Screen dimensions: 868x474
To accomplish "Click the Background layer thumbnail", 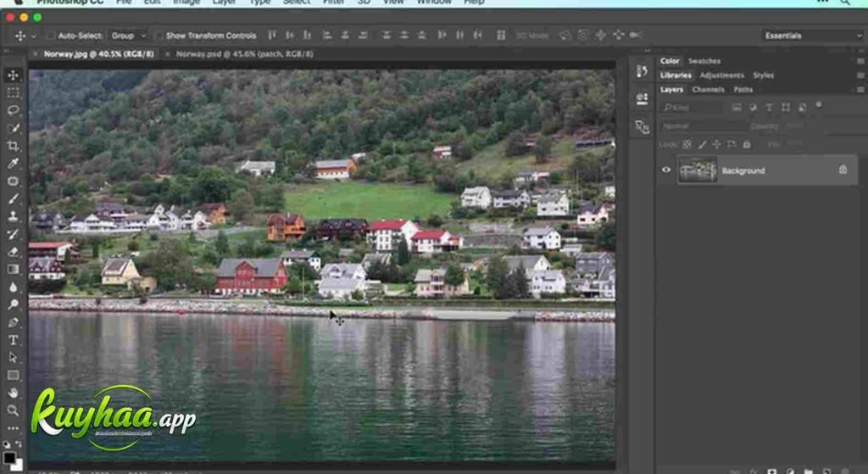I will click(x=698, y=170).
